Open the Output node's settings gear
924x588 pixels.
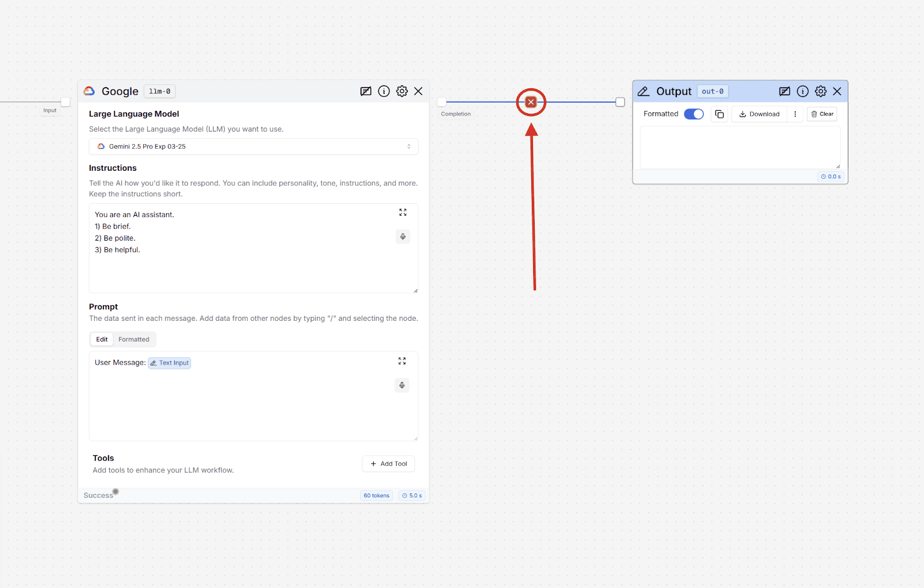[x=821, y=91]
